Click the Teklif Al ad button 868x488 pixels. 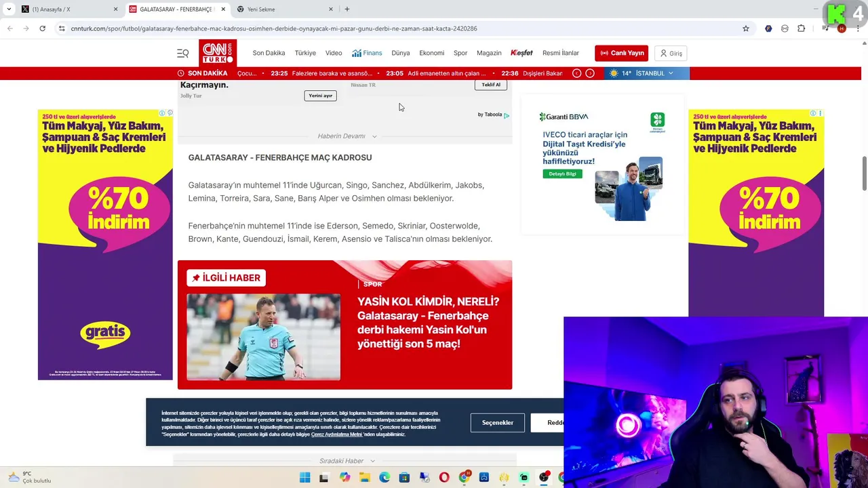pyautogui.click(x=491, y=85)
